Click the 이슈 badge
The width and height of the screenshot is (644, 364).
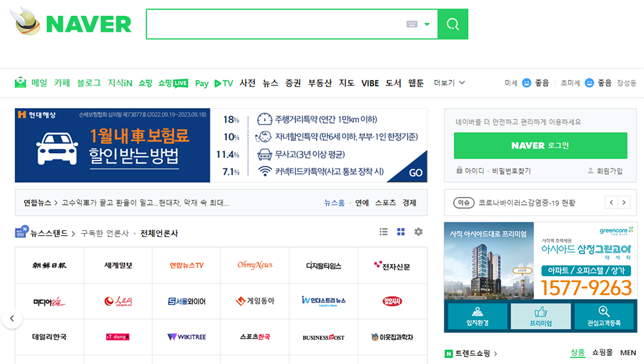464,203
